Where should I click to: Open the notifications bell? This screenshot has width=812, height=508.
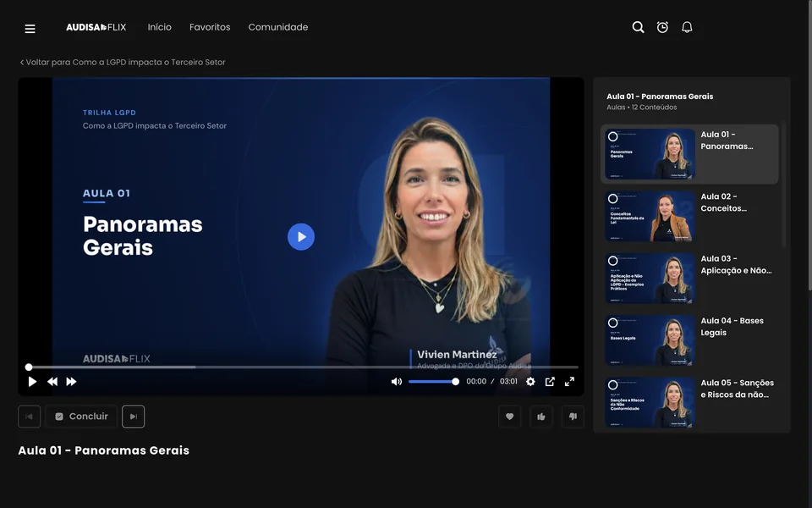point(687,27)
